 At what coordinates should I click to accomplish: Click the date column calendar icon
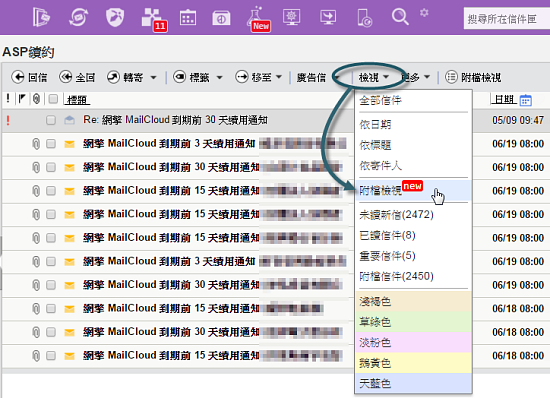[x=525, y=100]
